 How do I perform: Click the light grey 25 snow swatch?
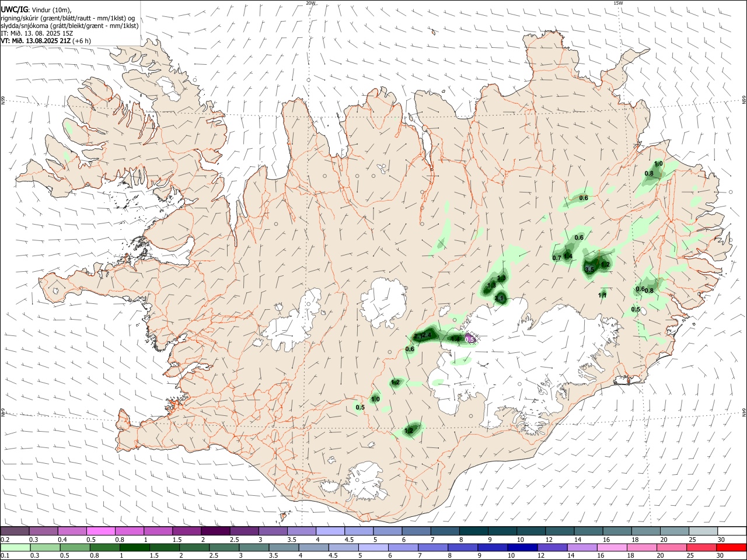[703, 531]
